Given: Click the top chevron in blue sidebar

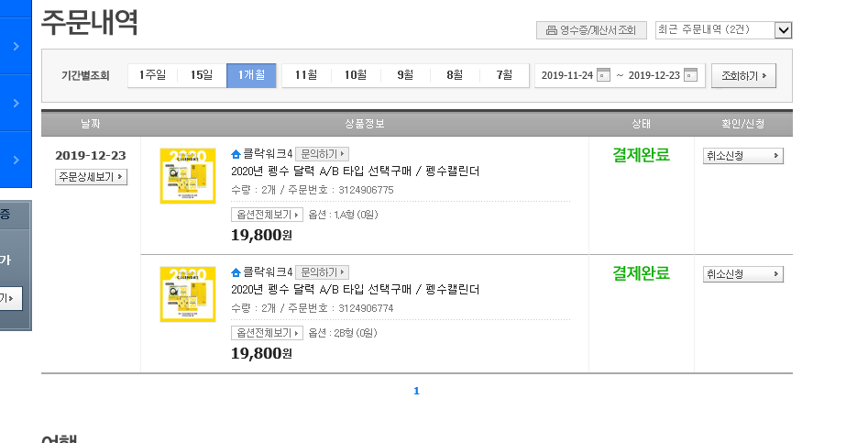Looking at the screenshot, I should pos(16,46).
